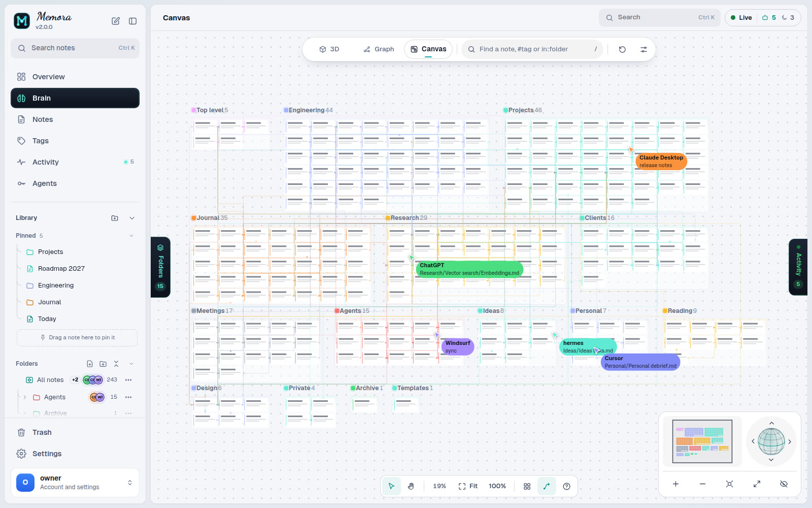Screen dimensions: 812x508
Task: Set zoom to 100% button
Action: click(497, 486)
